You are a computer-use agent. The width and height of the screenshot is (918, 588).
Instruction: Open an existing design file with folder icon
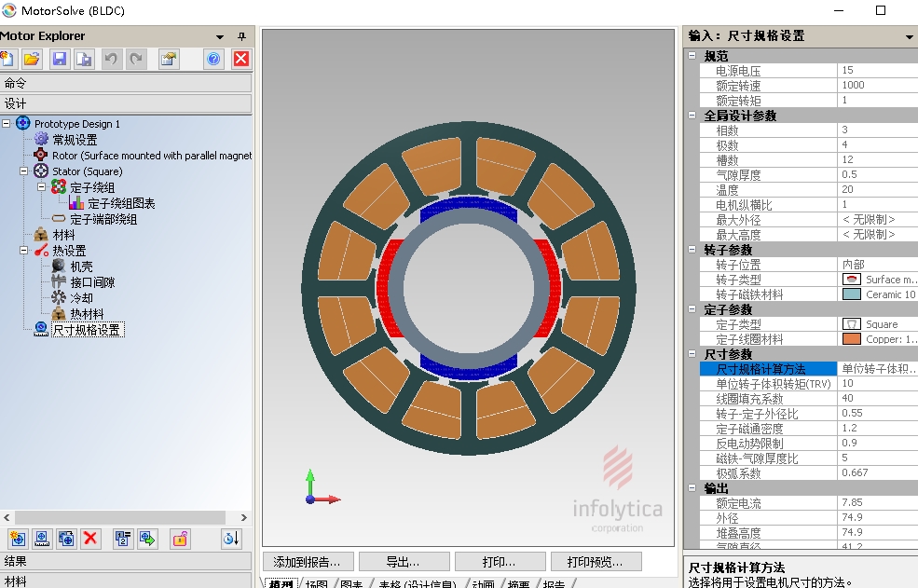pyautogui.click(x=33, y=59)
